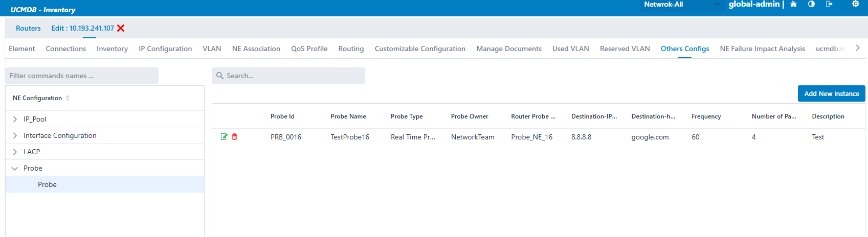This screenshot has width=868, height=237.
Task: Delete probe row using red trash icon
Action: (x=235, y=137)
